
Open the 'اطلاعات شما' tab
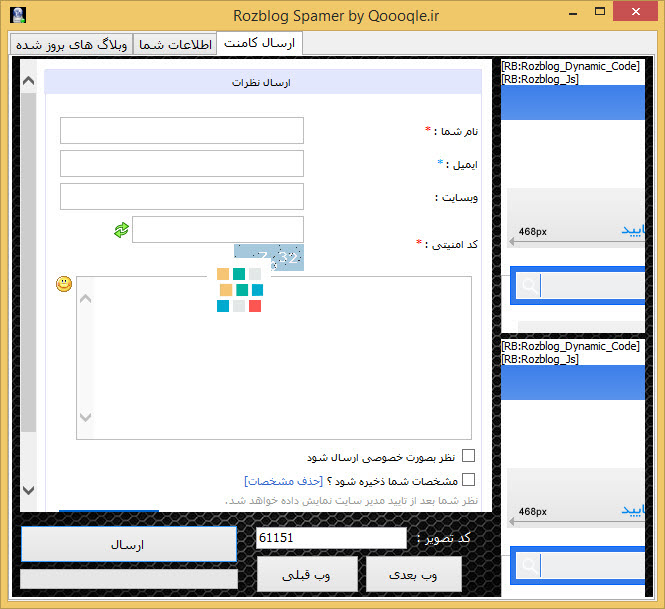[175, 44]
